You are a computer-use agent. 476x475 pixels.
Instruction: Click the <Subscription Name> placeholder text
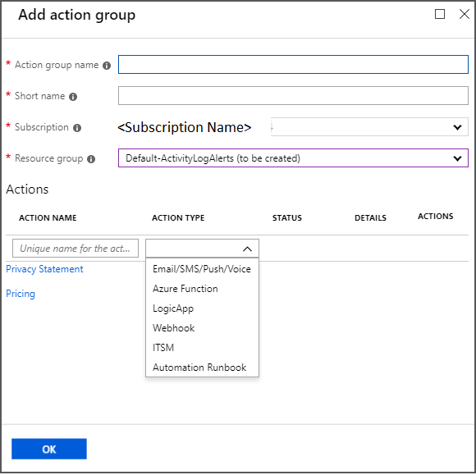[185, 127]
